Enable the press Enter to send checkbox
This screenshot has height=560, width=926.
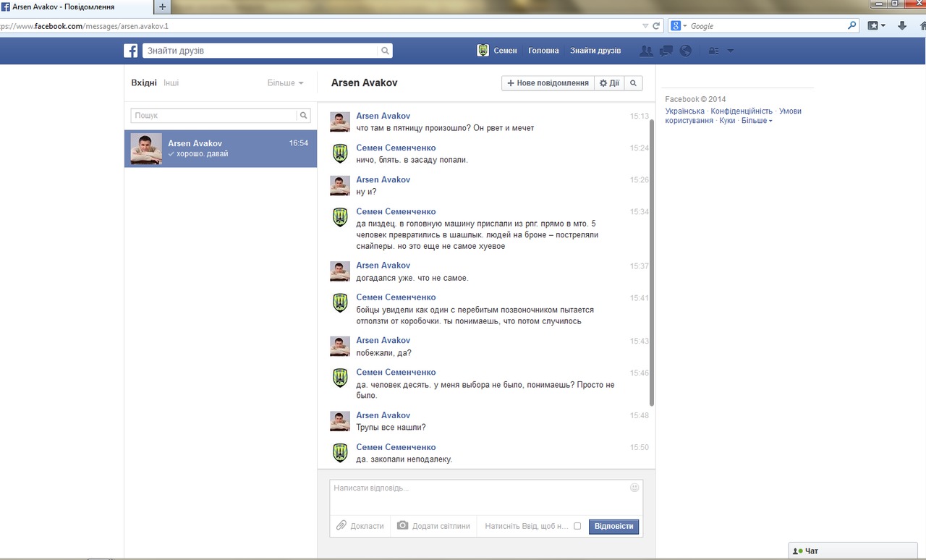[x=577, y=526]
